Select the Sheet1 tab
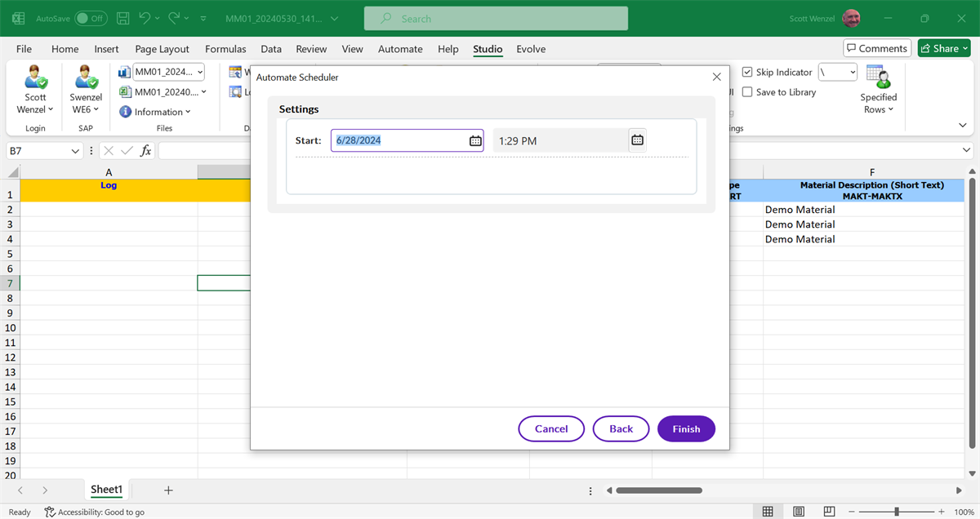The image size is (980, 519). click(x=106, y=490)
